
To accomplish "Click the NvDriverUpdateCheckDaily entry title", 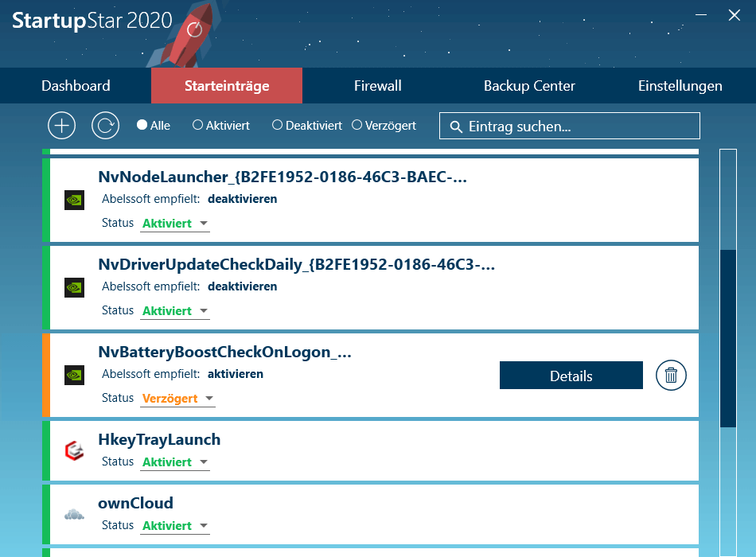I will pos(297,264).
